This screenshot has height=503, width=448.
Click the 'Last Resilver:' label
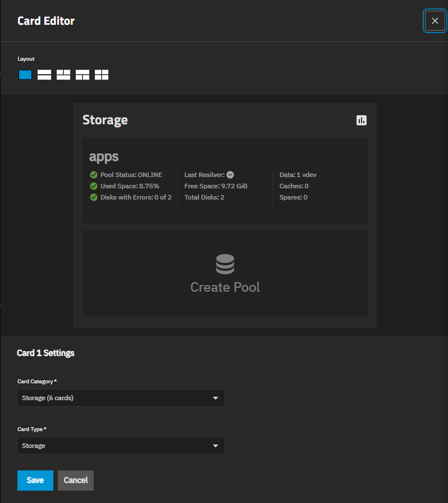pos(204,175)
